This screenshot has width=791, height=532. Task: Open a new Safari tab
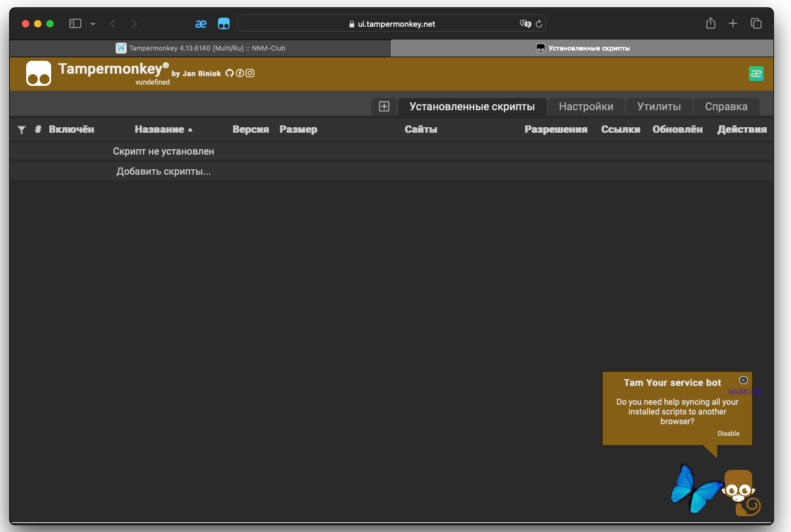pyautogui.click(x=733, y=23)
